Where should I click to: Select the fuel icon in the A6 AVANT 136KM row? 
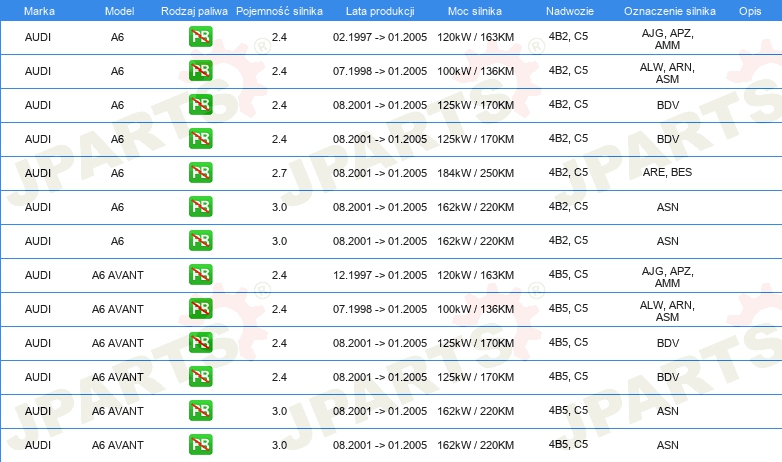click(200, 308)
